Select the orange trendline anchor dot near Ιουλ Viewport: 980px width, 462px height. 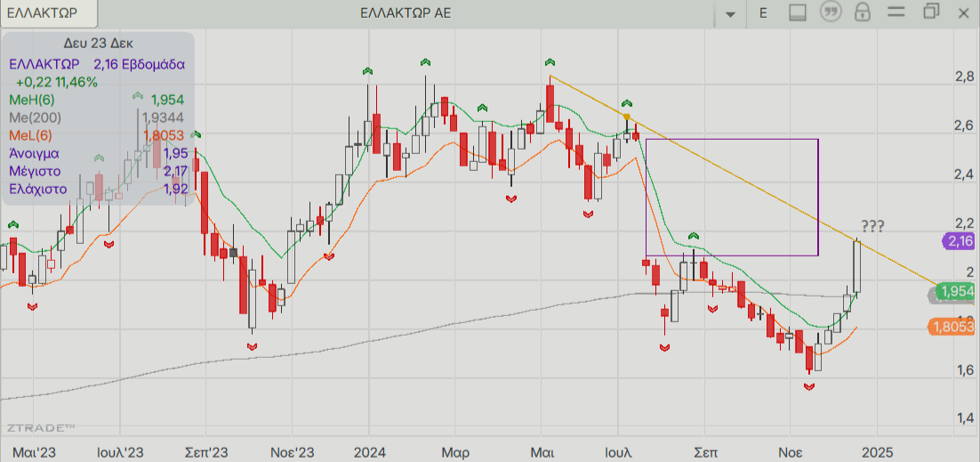[627, 117]
